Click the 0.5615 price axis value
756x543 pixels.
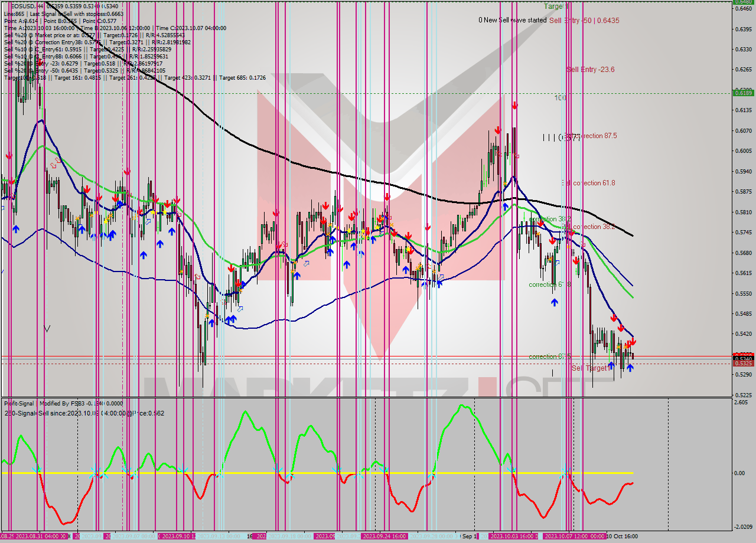(743, 273)
